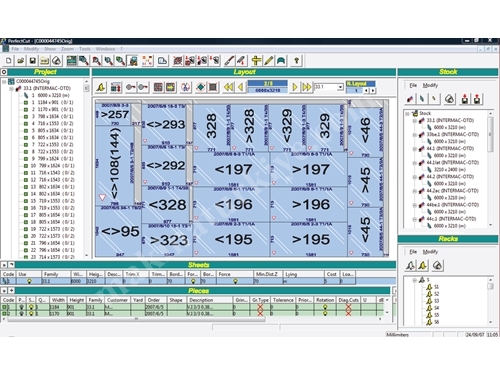Image resolution: width=500 pixels, height=375 pixels.
Task: Click the N.Layout decrement arrow
Action: point(366,90)
